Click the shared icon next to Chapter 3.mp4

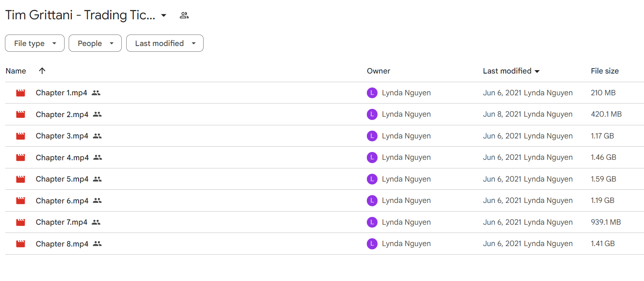(x=97, y=136)
